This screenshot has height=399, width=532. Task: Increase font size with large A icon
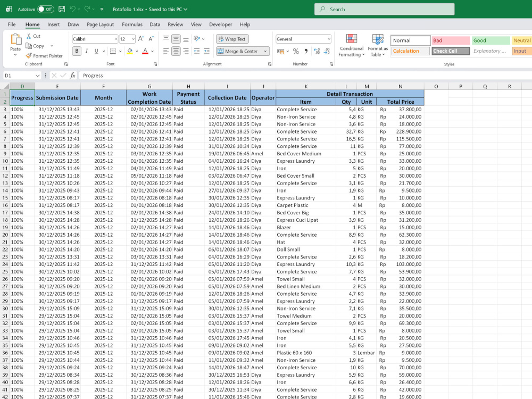click(141, 39)
